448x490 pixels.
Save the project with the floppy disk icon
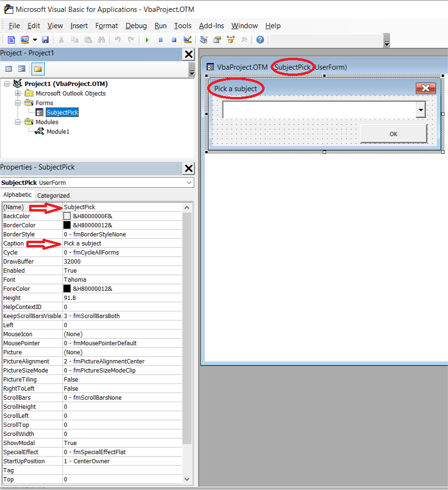coord(45,40)
